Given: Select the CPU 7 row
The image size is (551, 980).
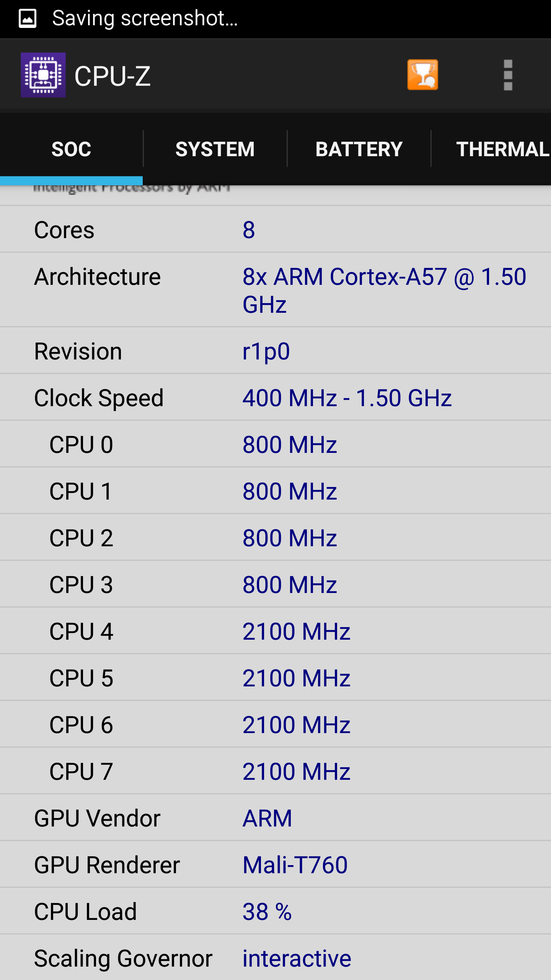Looking at the screenshot, I should pos(275,771).
